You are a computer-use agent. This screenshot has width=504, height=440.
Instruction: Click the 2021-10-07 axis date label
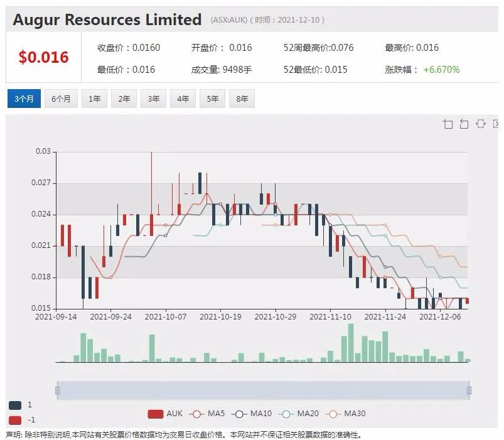click(x=166, y=317)
